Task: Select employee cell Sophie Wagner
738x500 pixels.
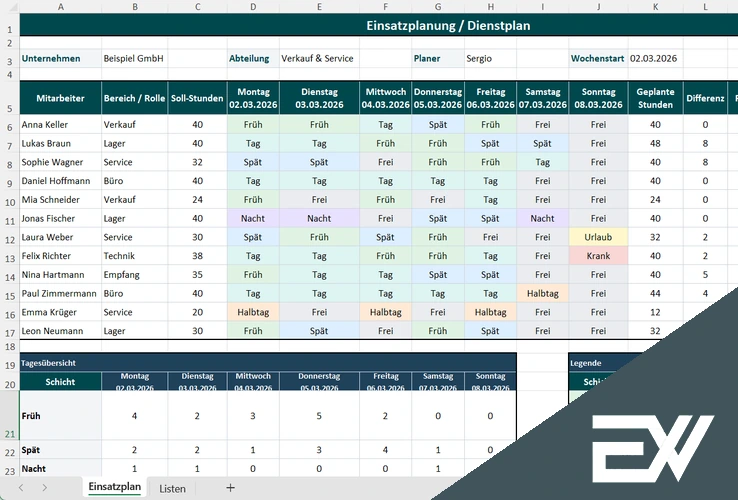Action: coord(60,162)
